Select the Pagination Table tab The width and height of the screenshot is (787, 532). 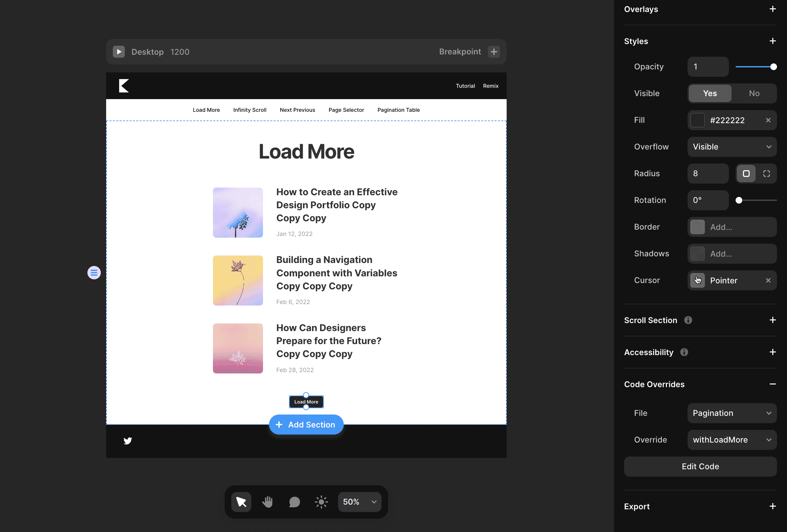pos(398,109)
